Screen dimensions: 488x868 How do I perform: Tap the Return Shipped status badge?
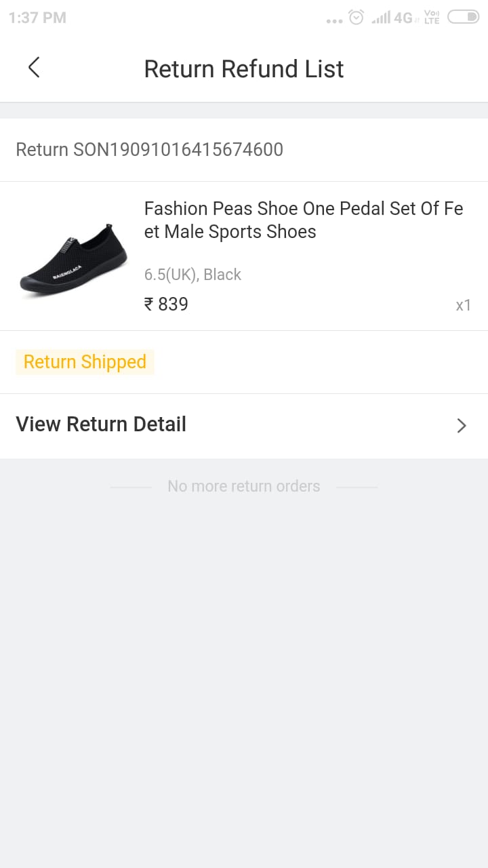coord(85,362)
